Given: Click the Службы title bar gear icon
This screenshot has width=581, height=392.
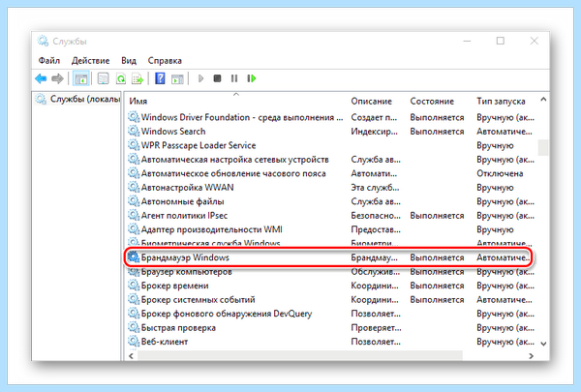Looking at the screenshot, I should pos(43,41).
